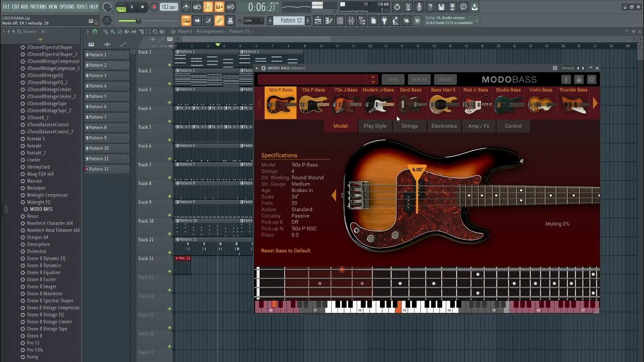Open MODO BASS settings gear
The width and height of the screenshot is (644, 362).
point(592,79)
